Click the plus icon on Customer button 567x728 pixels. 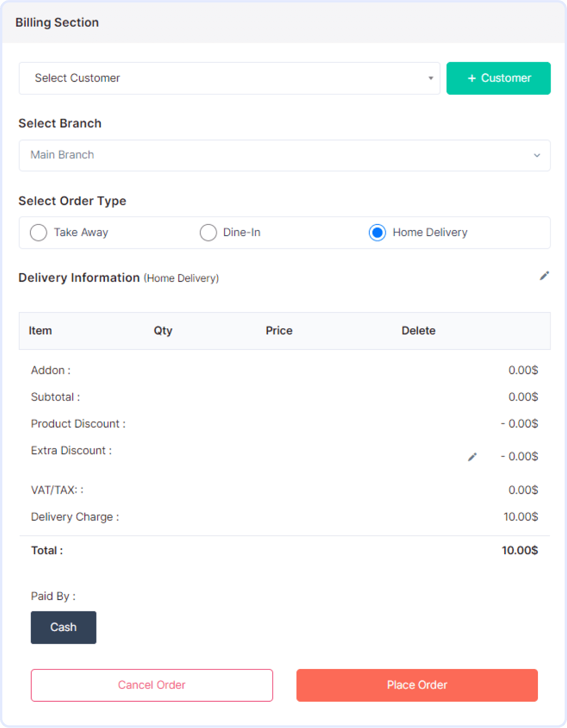pos(472,78)
